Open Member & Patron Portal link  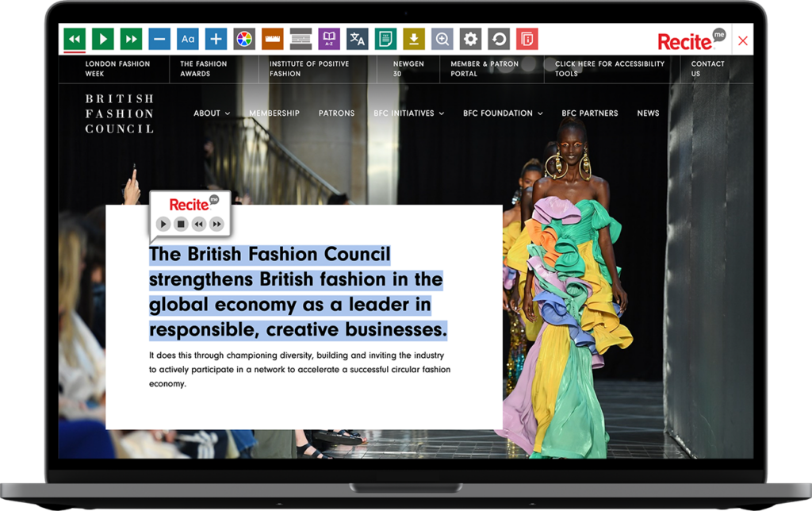(485, 68)
